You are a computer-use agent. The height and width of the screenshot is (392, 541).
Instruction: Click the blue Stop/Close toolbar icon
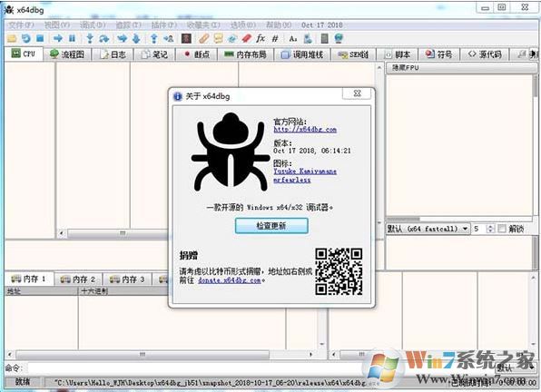click(x=40, y=38)
